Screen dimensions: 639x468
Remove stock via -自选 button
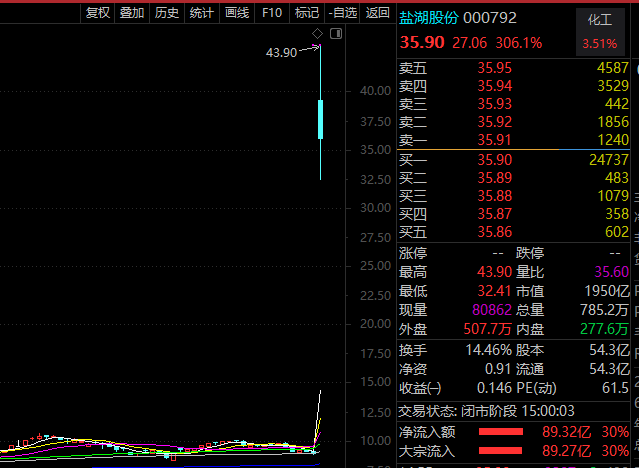(342, 13)
